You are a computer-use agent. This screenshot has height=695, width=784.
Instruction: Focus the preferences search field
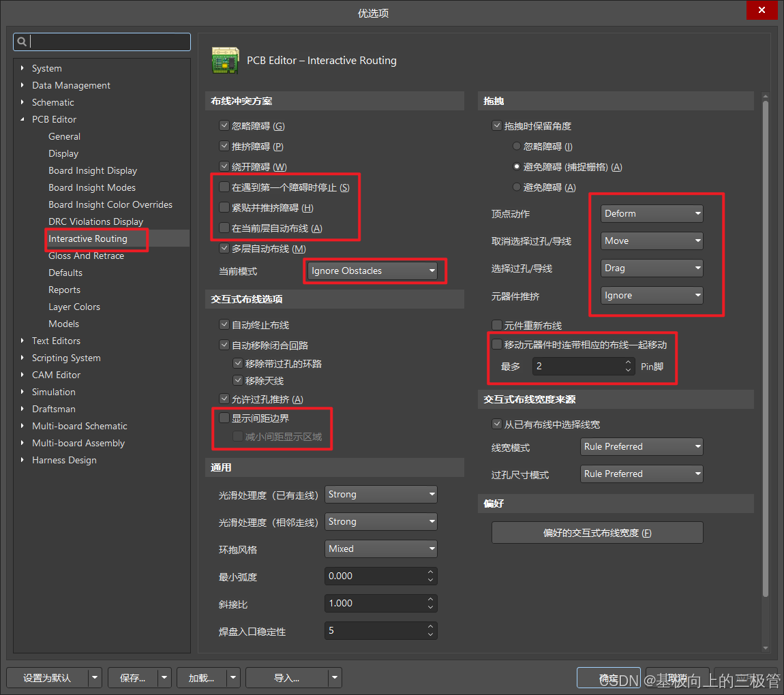tap(102, 42)
